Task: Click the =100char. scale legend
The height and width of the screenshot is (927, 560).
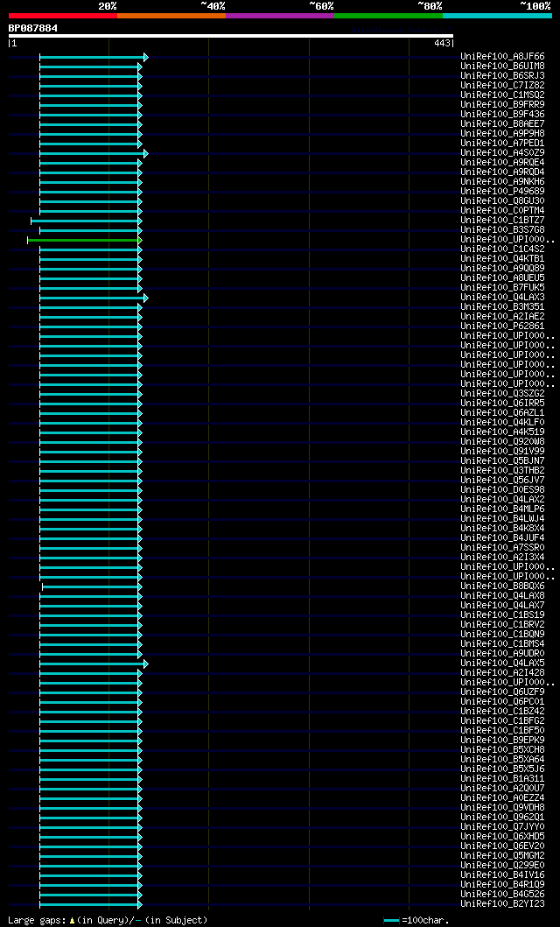Action: (x=416, y=921)
